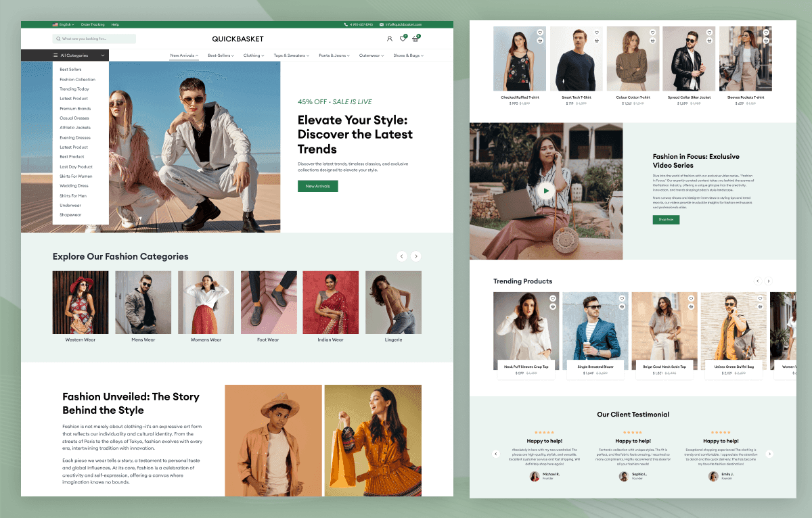Open the user account icon

(x=389, y=39)
